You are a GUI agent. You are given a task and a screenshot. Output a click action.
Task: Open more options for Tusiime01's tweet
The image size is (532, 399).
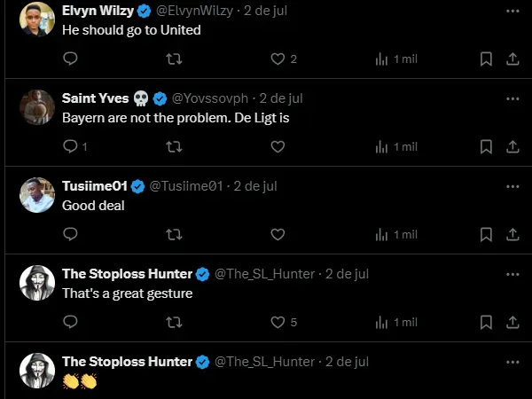click(512, 186)
